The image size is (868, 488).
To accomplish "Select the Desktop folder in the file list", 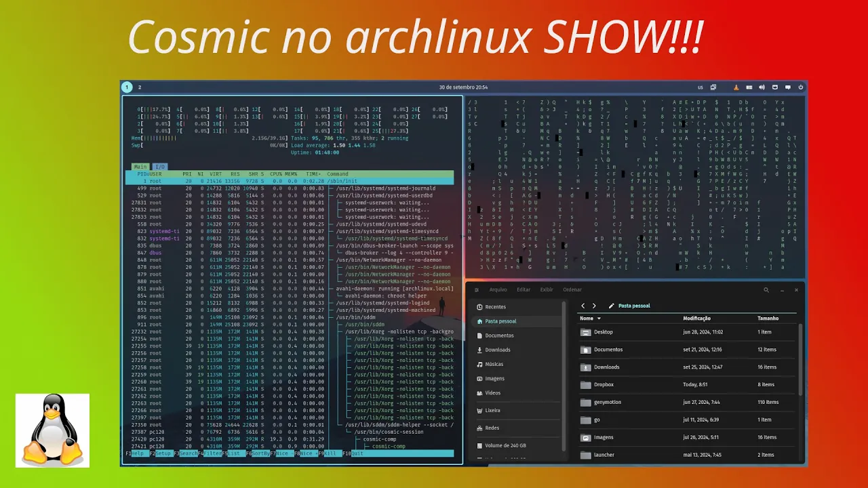I will point(688,332).
